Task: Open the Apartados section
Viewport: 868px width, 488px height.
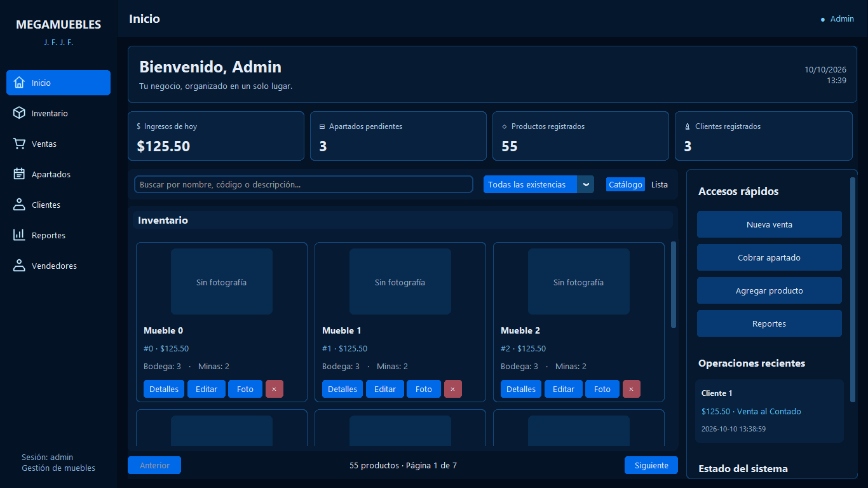Action: [58, 174]
